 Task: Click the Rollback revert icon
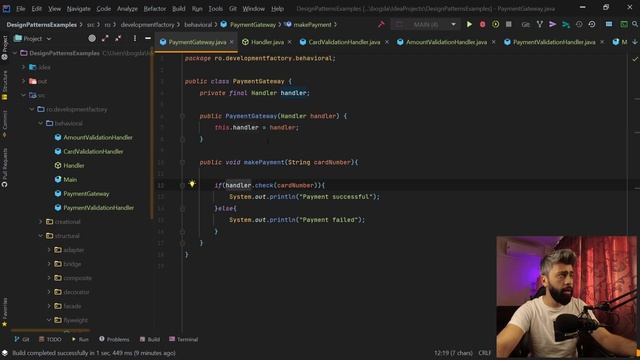[592, 24]
